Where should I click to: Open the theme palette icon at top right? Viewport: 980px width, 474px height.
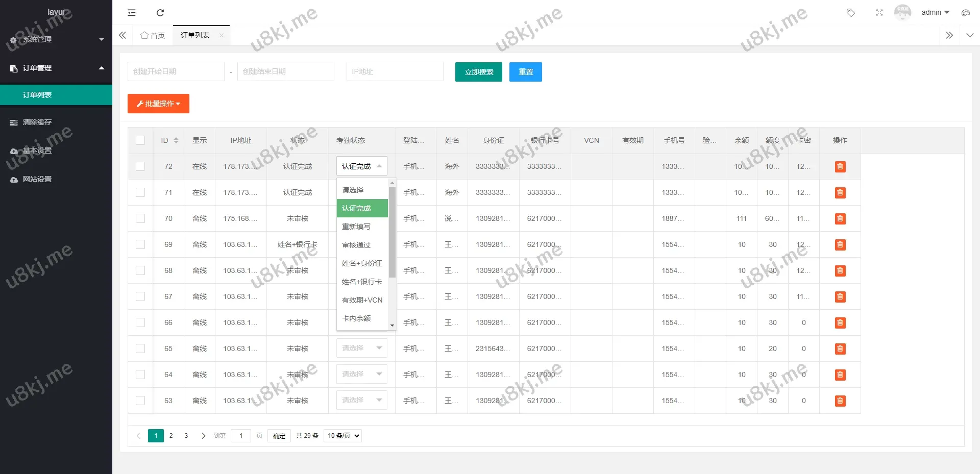965,13
